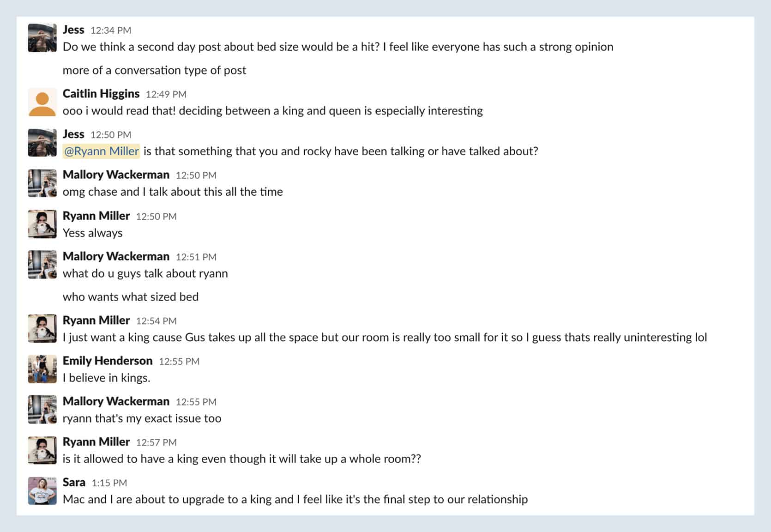Open Sara's avatar next to 1:15 PM message

pyautogui.click(x=42, y=490)
